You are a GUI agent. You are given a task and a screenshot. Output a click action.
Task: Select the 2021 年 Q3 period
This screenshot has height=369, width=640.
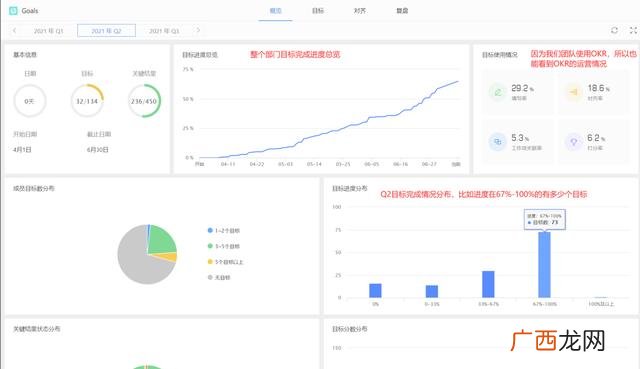coord(164,31)
